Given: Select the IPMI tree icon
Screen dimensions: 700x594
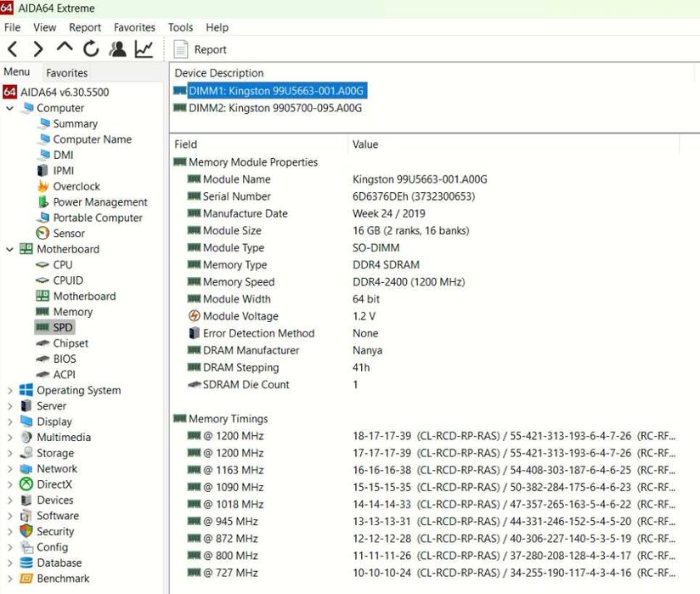Looking at the screenshot, I should pyautogui.click(x=42, y=171).
